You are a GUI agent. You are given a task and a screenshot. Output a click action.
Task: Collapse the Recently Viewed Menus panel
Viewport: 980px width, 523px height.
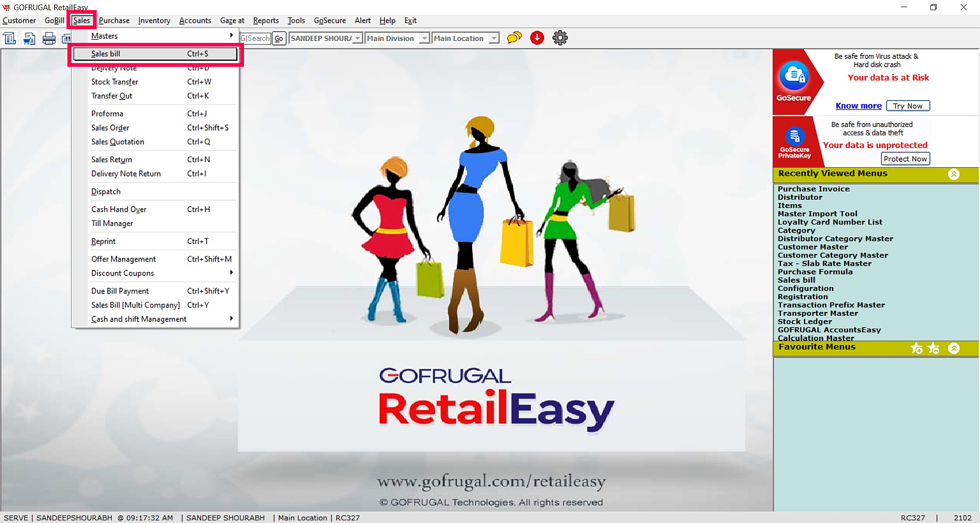point(953,174)
